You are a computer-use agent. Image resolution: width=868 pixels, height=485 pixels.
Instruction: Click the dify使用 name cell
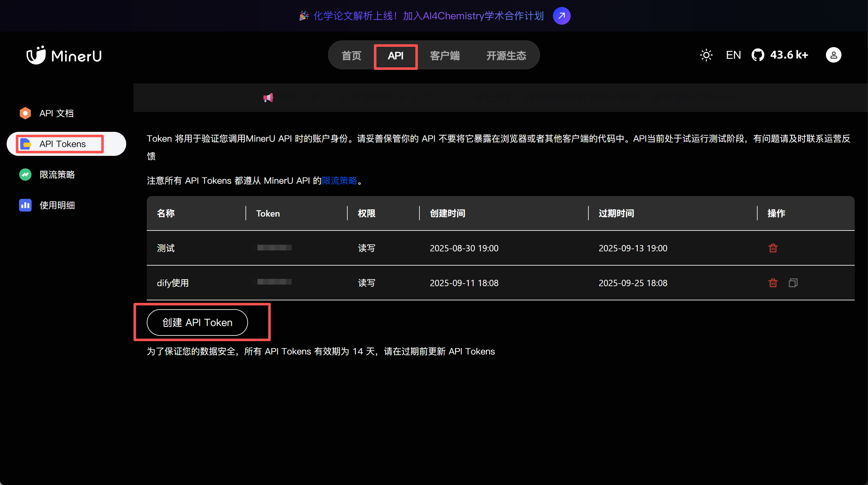[172, 283]
